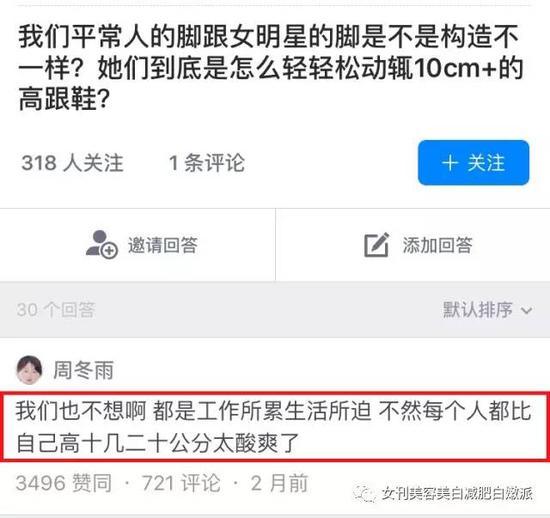Open 周冬雨's avatar photo
The image size is (550, 518).
(x=29, y=370)
